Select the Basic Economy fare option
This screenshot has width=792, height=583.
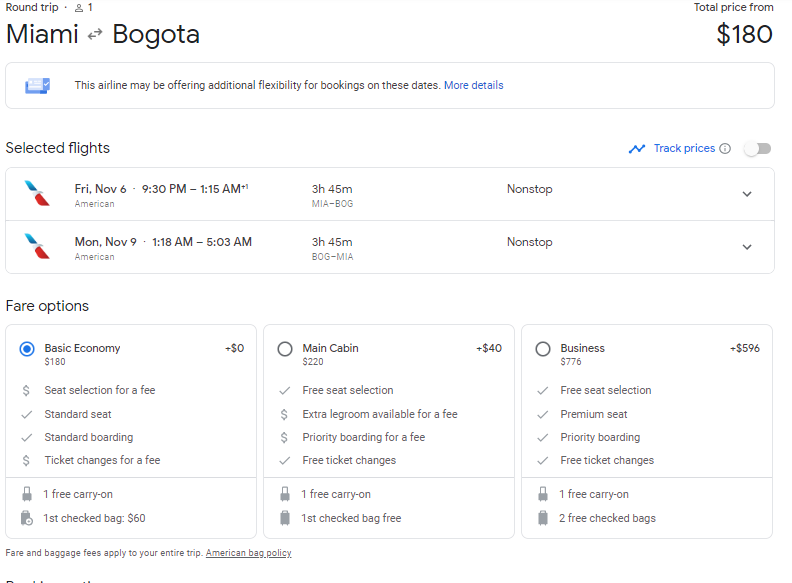[27, 349]
